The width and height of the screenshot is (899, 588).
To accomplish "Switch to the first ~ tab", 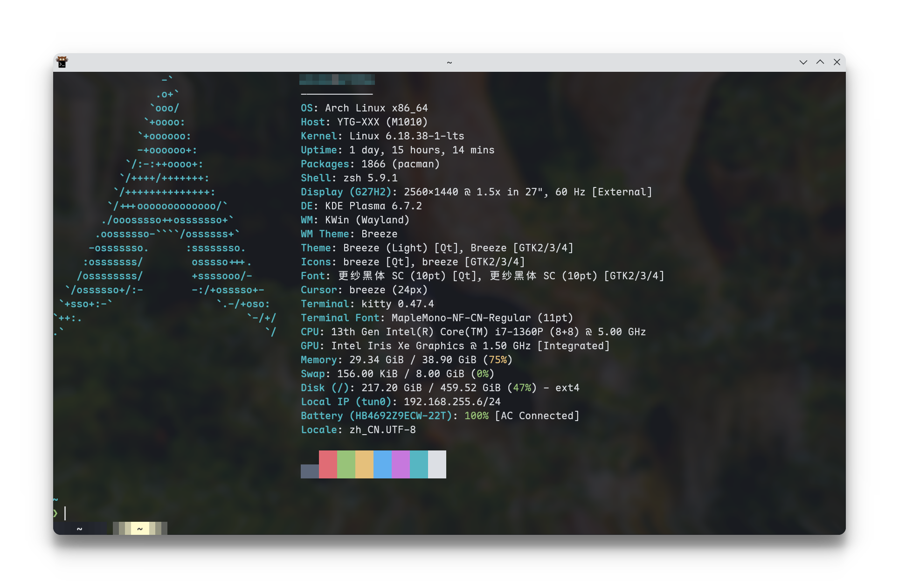I will click(80, 529).
